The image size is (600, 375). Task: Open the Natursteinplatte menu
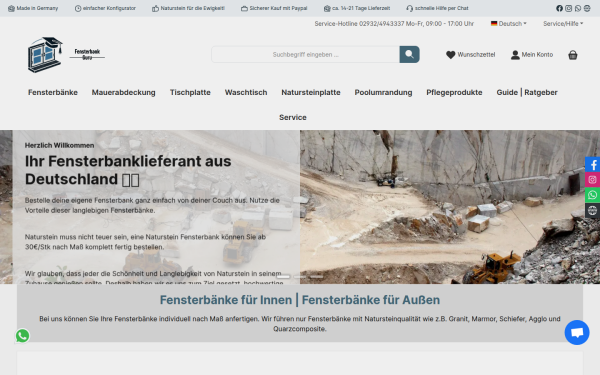tap(311, 92)
